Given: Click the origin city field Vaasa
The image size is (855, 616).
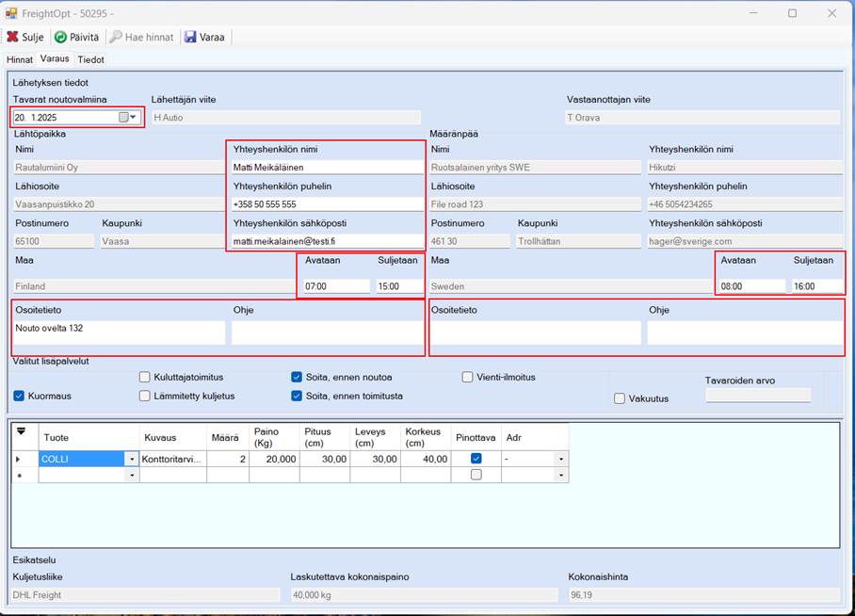Looking at the screenshot, I should 163,241.
